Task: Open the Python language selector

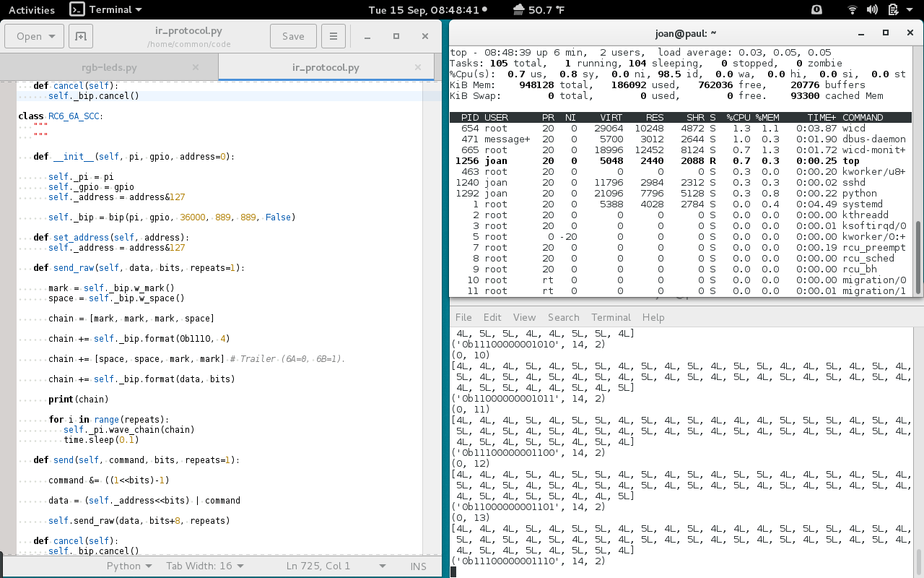Action: point(128,566)
